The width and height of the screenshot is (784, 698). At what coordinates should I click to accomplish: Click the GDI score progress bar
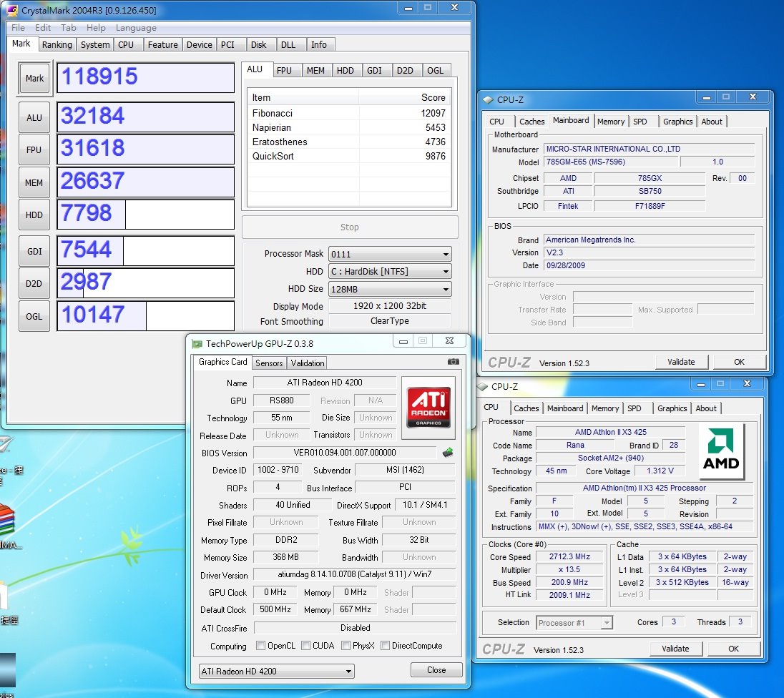point(145,250)
